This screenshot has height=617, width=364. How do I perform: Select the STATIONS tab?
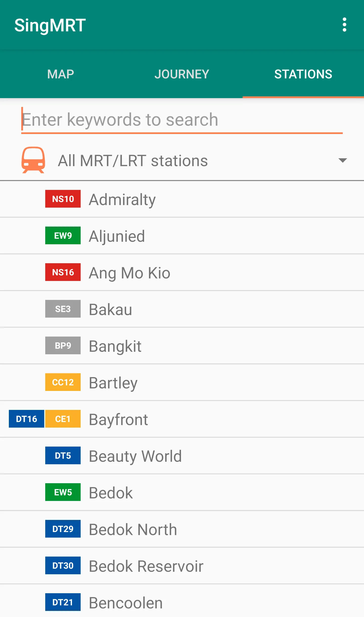click(303, 74)
